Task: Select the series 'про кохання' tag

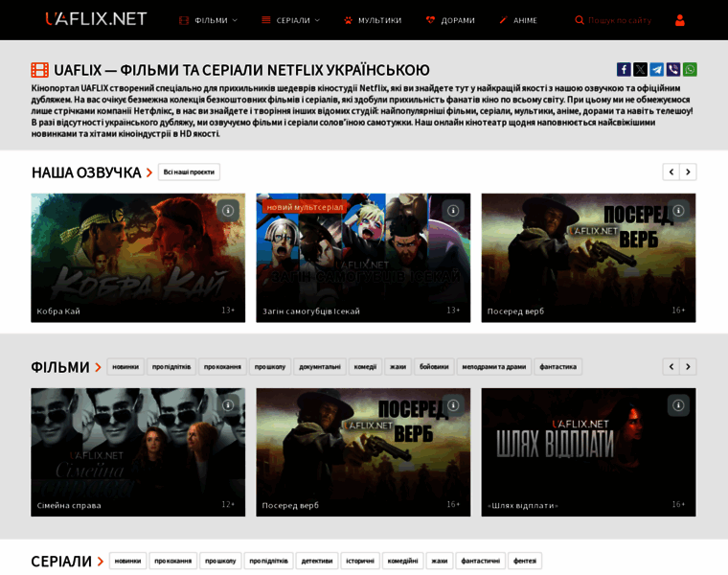Action: [x=173, y=561]
